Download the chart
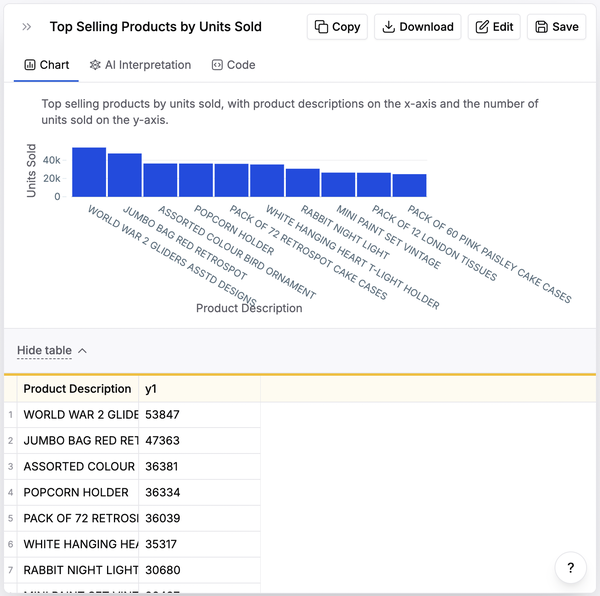 (x=417, y=27)
